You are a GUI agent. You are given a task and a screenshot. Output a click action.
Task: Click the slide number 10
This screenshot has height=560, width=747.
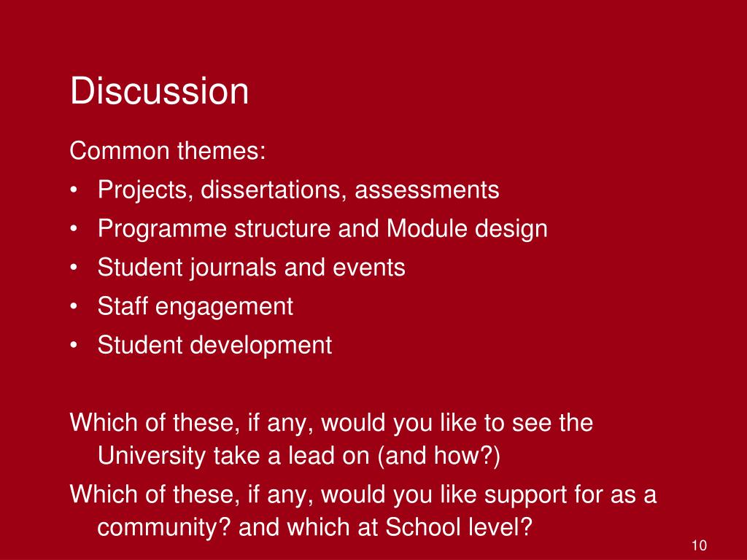[x=699, y=545]
